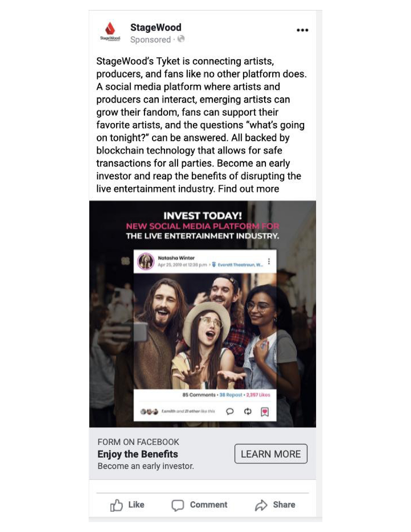
Task: Click the globe public audience icon
Action: [181, 39]
